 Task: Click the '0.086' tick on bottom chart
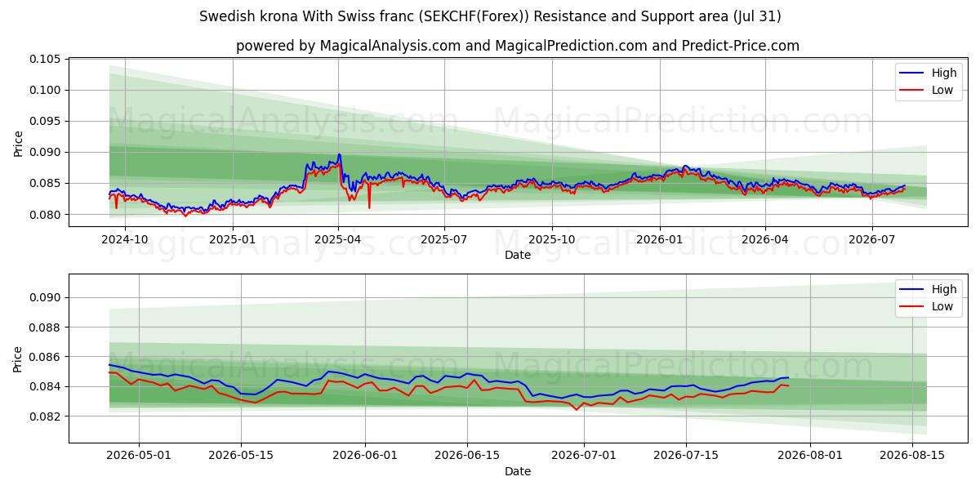(x=47, y=357)
